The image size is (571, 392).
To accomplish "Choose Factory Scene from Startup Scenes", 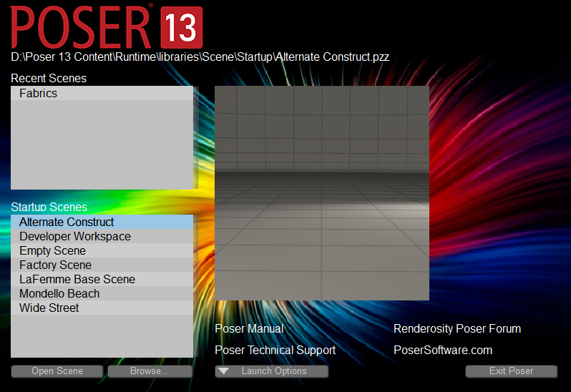I will (102, 265).
